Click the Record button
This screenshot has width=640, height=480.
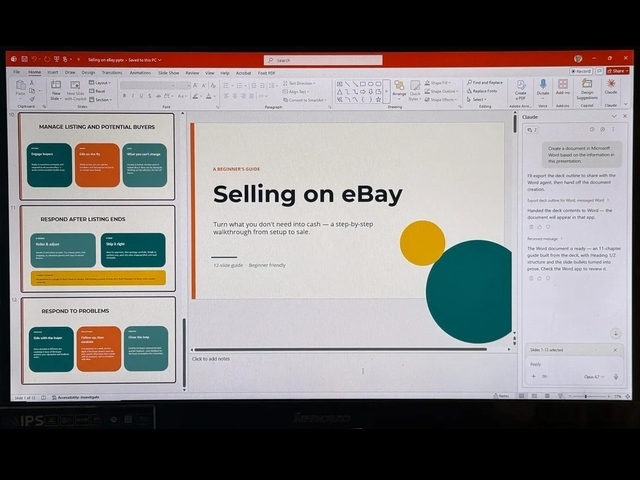coord(581,71)
